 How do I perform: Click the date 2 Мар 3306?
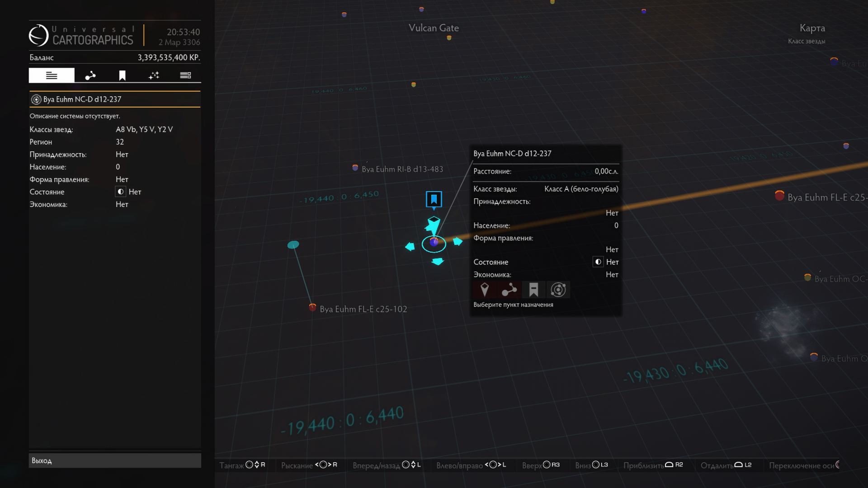tap(179, 42)
